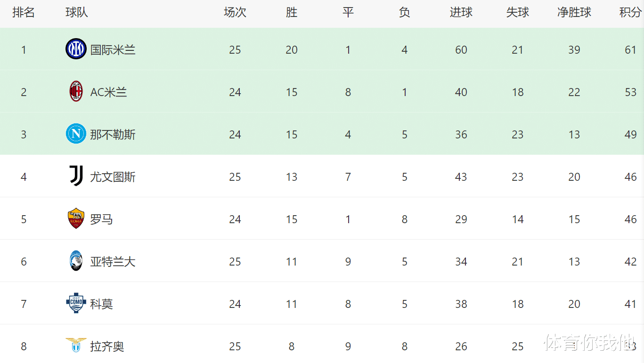Image resolution: width=644 pixels, height=363 pixels.
Task: Open the 国际米兰 team link
Action: 113,50
